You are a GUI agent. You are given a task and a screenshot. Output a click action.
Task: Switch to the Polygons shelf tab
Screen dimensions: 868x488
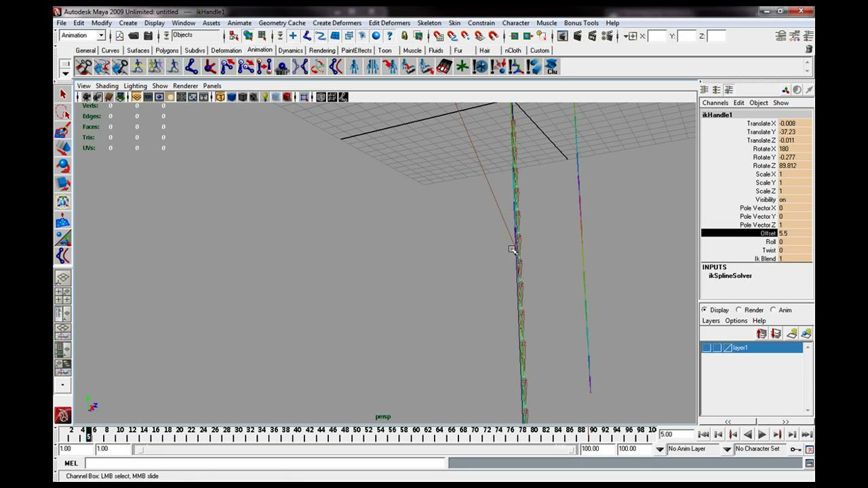[x=167, y=50]
